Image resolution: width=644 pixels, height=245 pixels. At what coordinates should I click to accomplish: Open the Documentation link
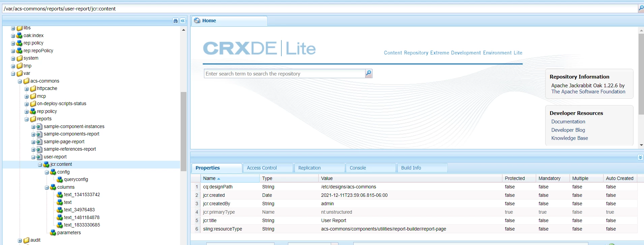coord(568,122)
